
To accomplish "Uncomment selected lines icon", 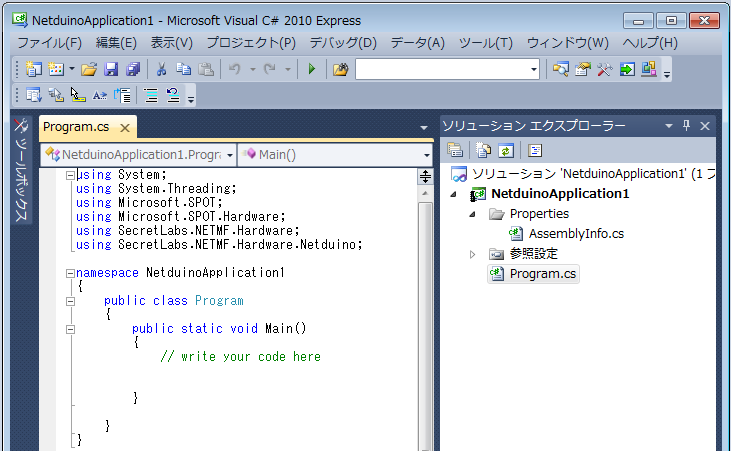I will [173, 95].
